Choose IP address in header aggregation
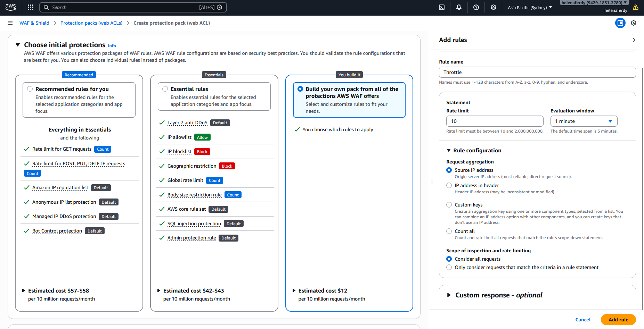The height and width of the screenshot is (329, 644). point(449,186)
